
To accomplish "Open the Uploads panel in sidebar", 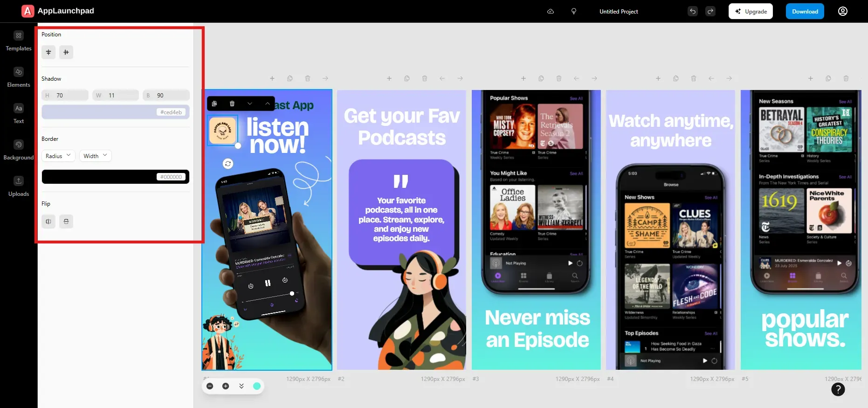I will click(19, 187).
